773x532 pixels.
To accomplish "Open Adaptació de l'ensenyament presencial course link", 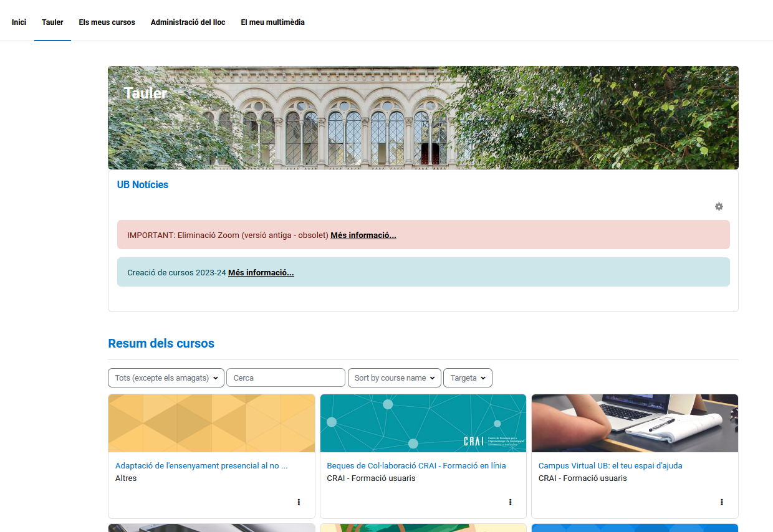I will 201,465.
